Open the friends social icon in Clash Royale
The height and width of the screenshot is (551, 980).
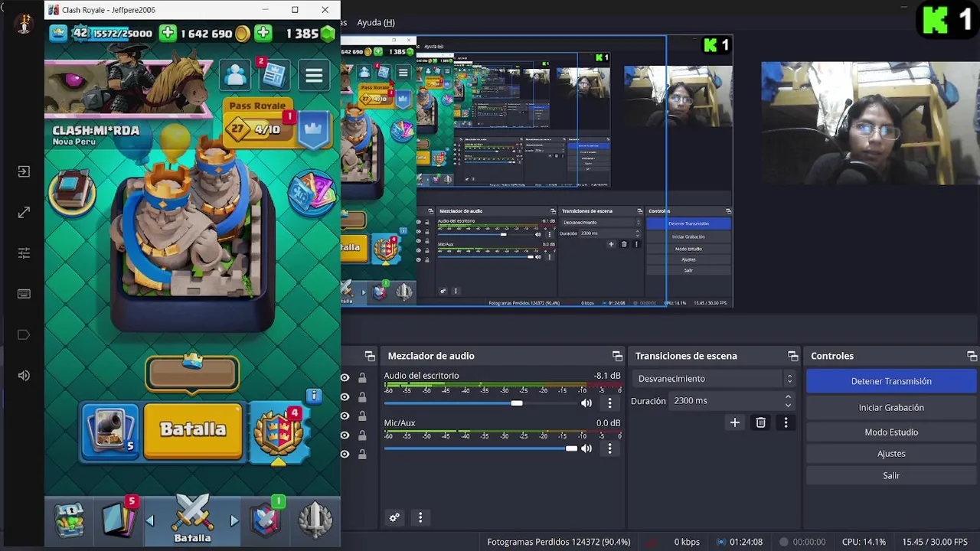point(236,75)
